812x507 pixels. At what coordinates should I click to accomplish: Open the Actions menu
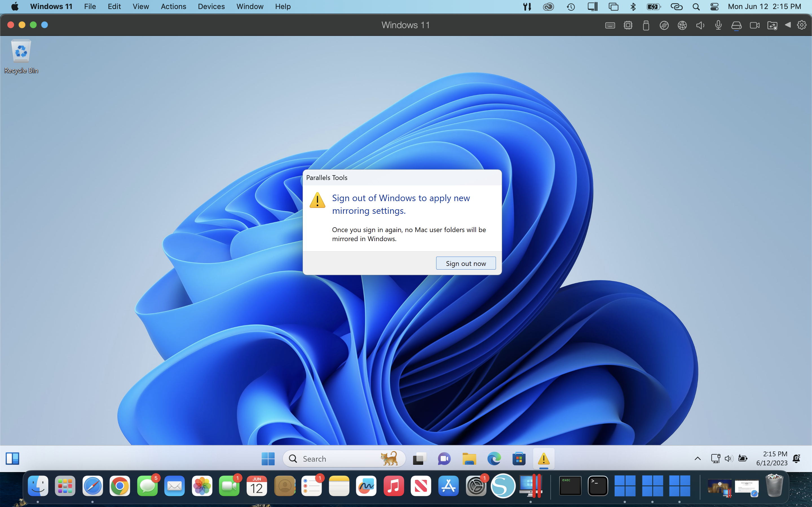(x=173, y=6)
